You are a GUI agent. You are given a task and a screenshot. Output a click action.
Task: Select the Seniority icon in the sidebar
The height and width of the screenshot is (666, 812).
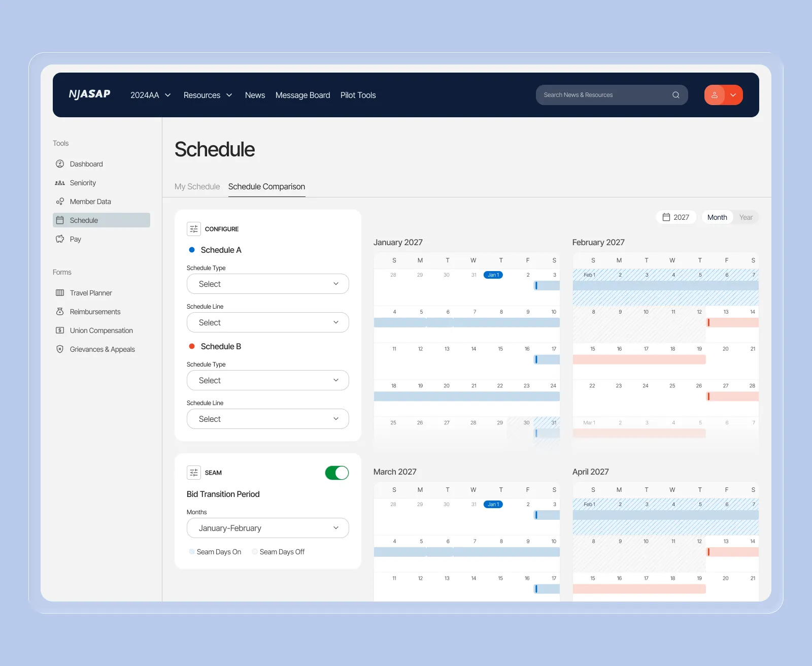click(59, 183)
